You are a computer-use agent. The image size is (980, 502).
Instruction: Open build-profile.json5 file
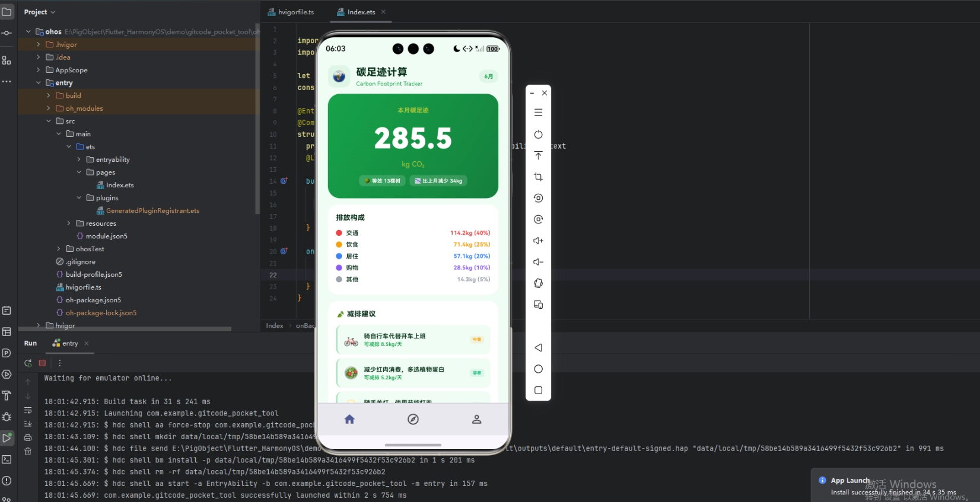pos(89,274)
